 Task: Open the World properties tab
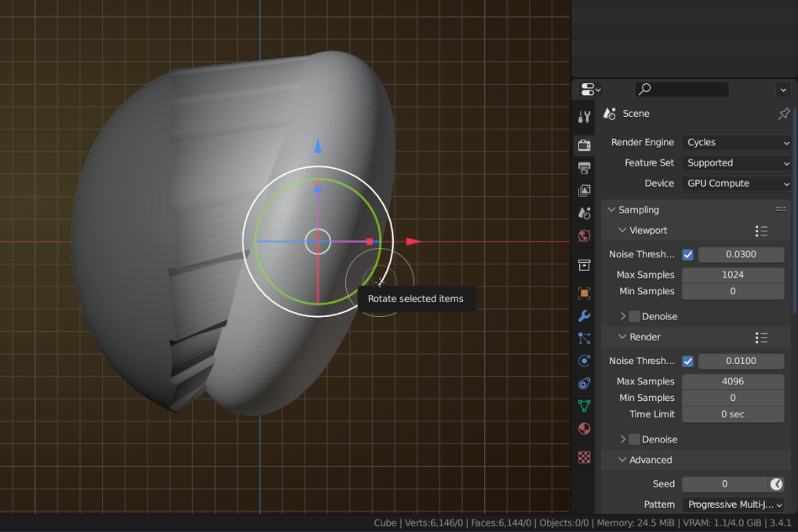coord(585,235)
